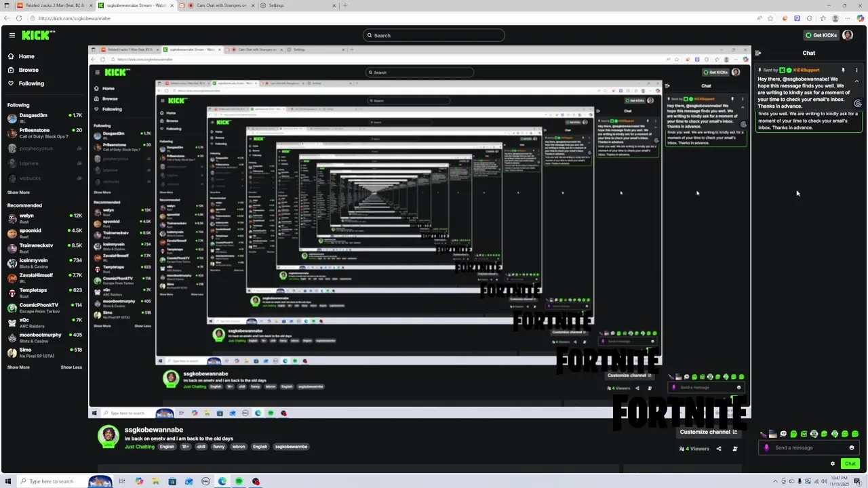
Task: Open the emoji picker in message box
Action: 852,448
